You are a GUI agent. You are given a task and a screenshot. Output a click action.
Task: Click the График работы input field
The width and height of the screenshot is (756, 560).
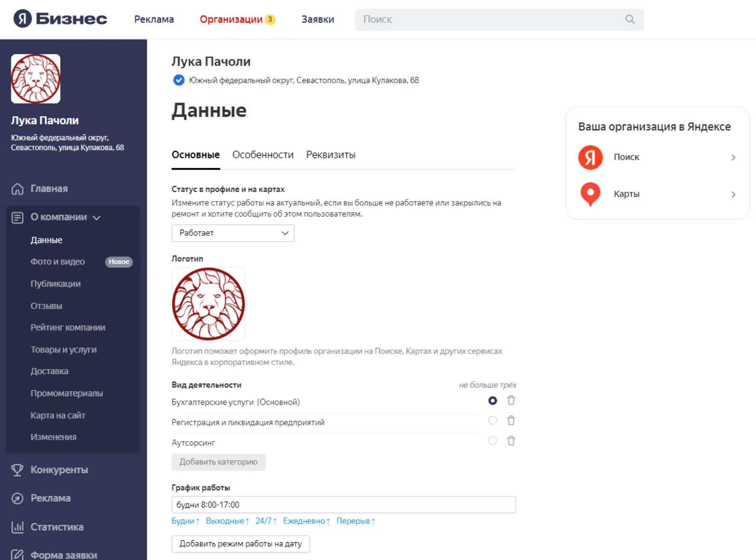(344, 505)
